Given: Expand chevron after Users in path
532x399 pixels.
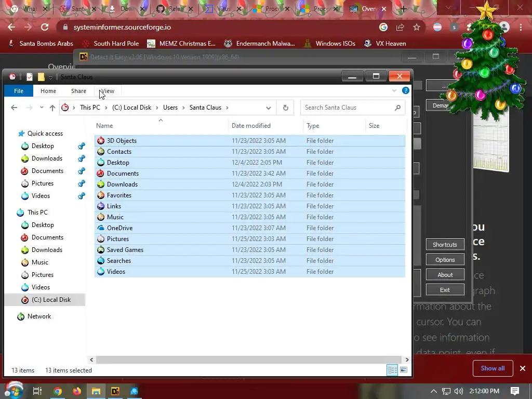Looking at the screenshot, I should [x=183, y=108].
